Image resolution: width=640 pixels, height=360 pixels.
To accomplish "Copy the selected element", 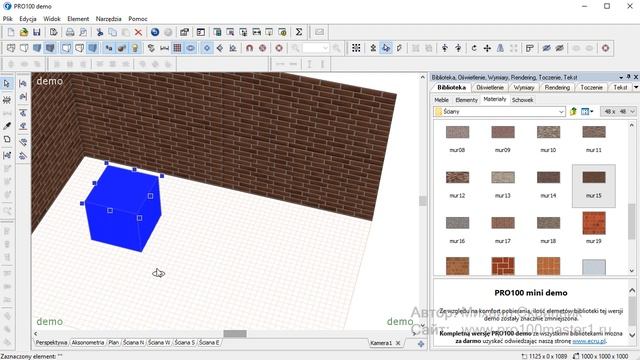I will tap(113, 32).
